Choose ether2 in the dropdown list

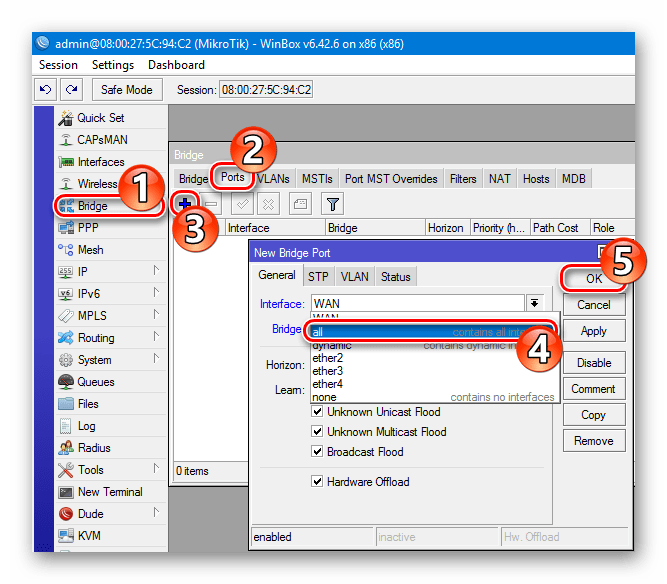point(434,358)
